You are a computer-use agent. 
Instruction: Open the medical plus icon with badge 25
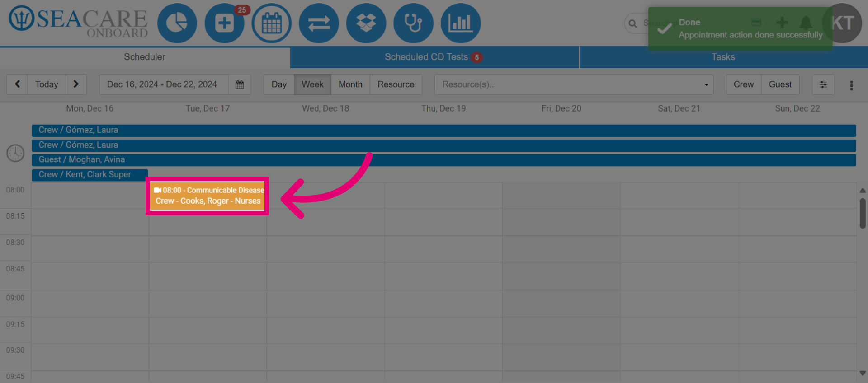[225, 23]
